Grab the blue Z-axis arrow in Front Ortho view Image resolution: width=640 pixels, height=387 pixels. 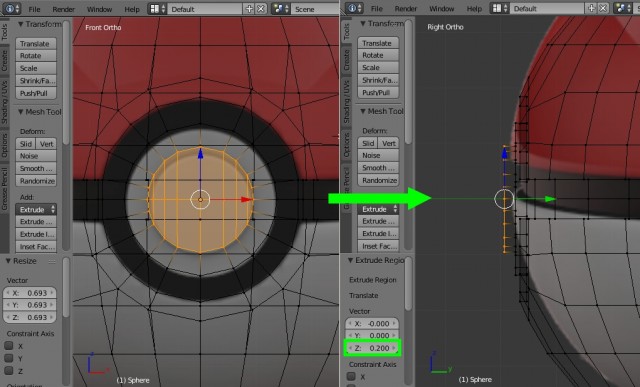[x=200, y=154]
